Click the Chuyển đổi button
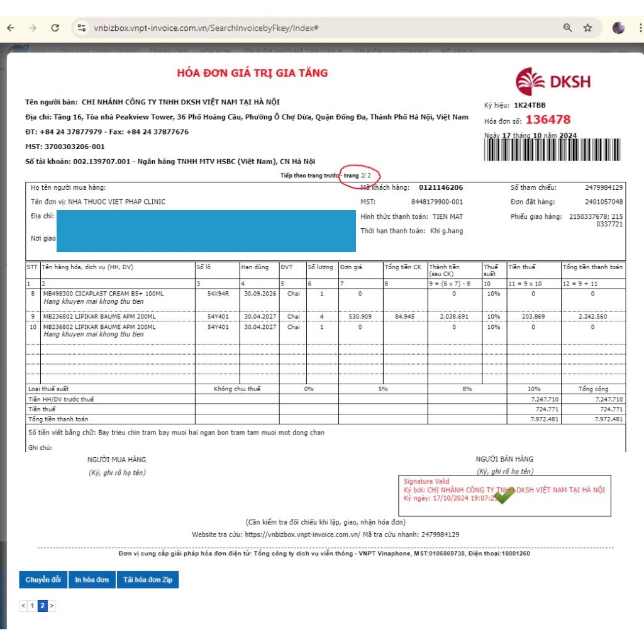Viewport: 644px width, 644px height. pos(43,579)
